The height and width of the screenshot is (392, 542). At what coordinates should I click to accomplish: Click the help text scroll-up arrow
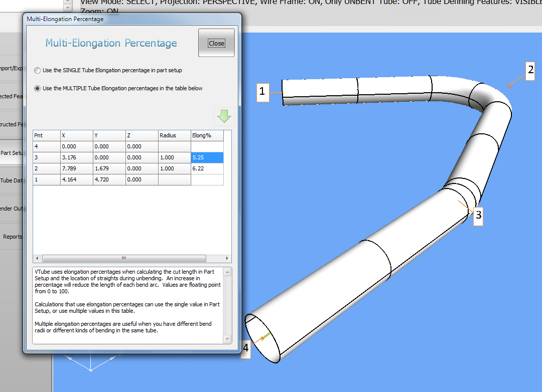(228, 272)
